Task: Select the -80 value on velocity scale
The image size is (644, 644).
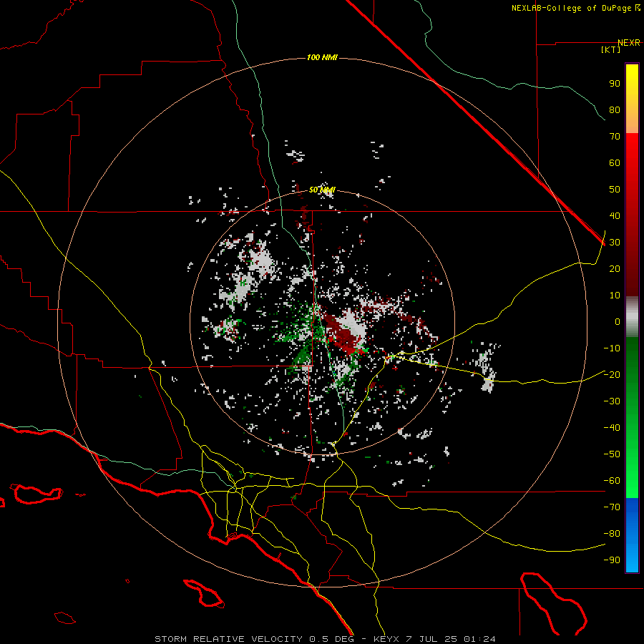Action: (x=612, y=534)
